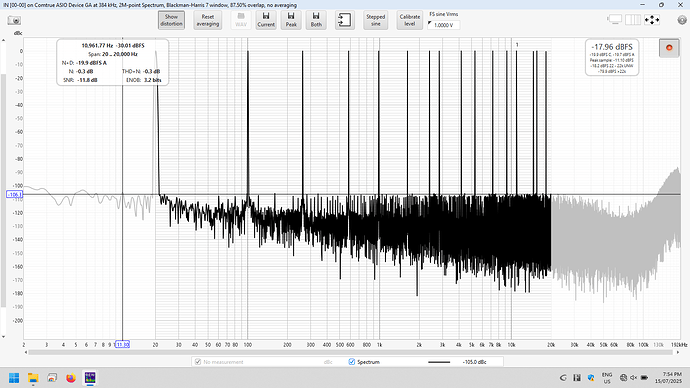Viewport: 690px width, 388px height.
Task: Click the distortion readout panel showing 10,961.77 Hz
Action: [x=113, y=62]
